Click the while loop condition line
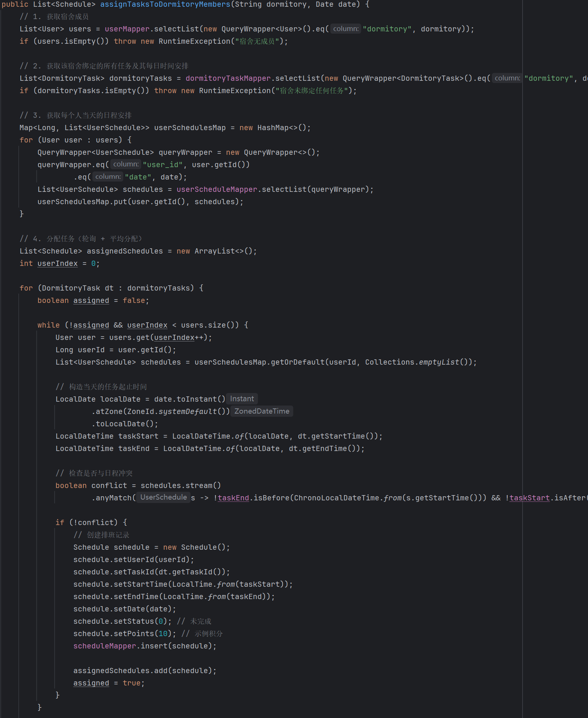Screen dimensions: 588x718 click(x=143, y=325)
